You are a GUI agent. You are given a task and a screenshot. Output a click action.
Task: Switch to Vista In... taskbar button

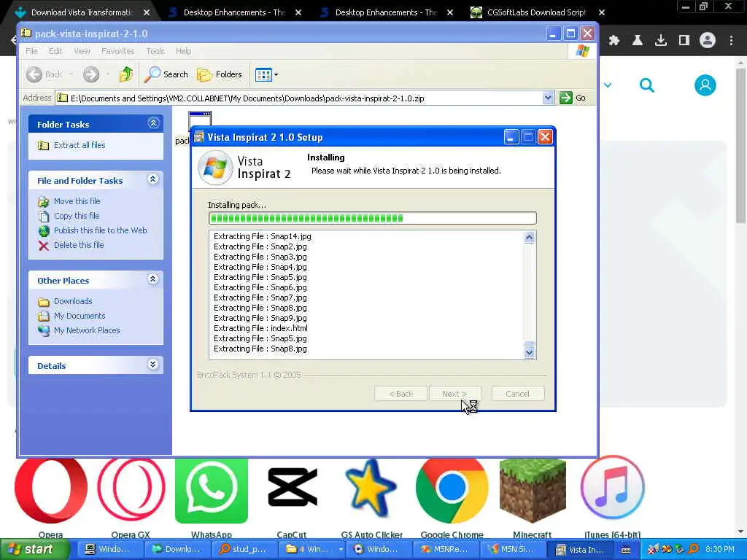click(581, 550)
